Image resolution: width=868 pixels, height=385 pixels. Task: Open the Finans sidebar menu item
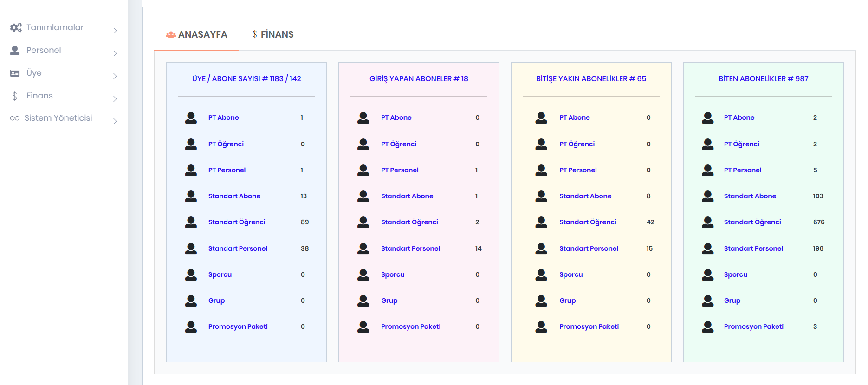coord(39,96)
